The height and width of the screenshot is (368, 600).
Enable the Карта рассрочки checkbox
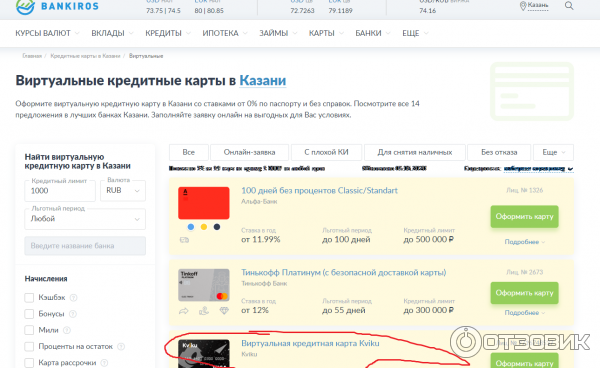[x=29, y=363]
